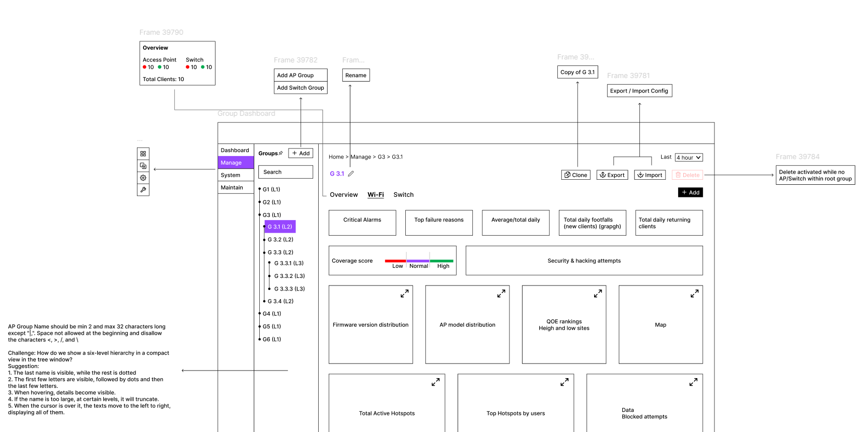
Task: Click the gear system icon
Action: tap(143, 178)
